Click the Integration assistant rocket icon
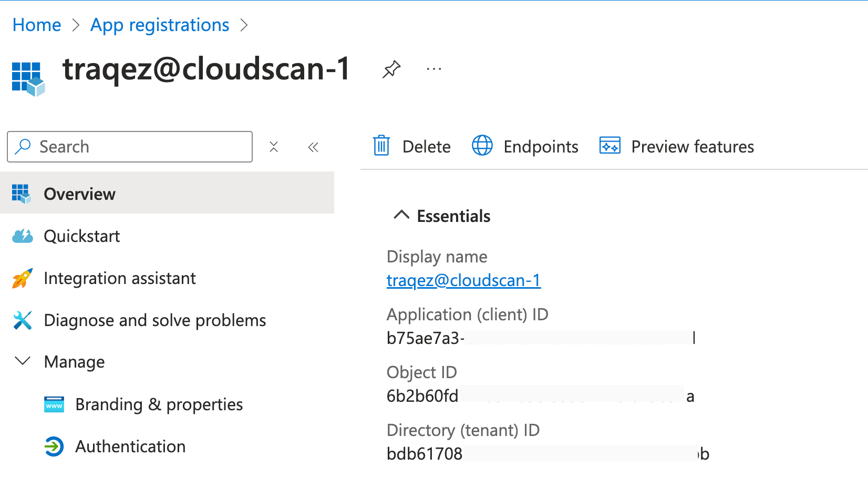The height and width of the screenshot is (477, 868). click(23, 278)
